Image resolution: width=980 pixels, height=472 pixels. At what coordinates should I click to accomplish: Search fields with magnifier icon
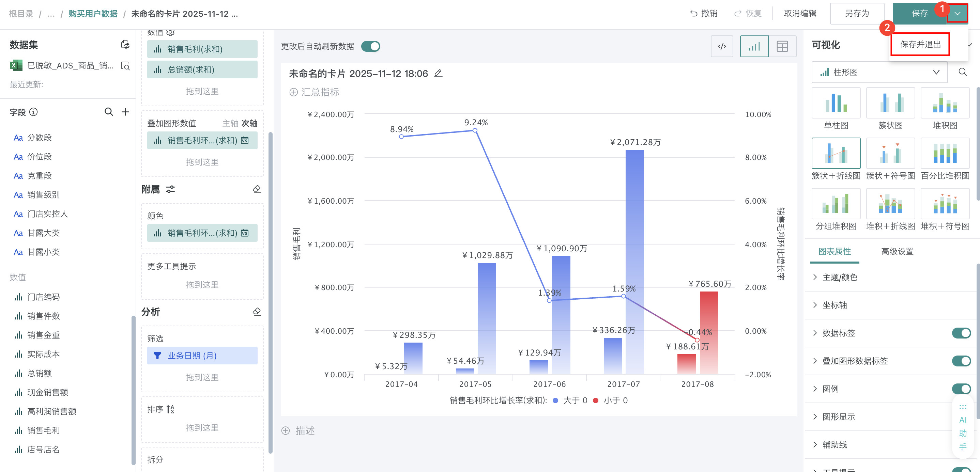109,112
